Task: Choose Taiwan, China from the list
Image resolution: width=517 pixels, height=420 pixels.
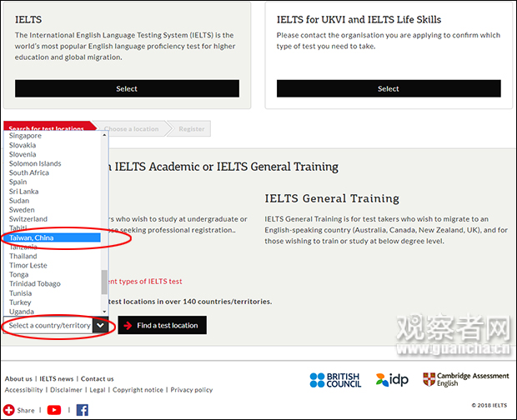Action: (52, 237)
